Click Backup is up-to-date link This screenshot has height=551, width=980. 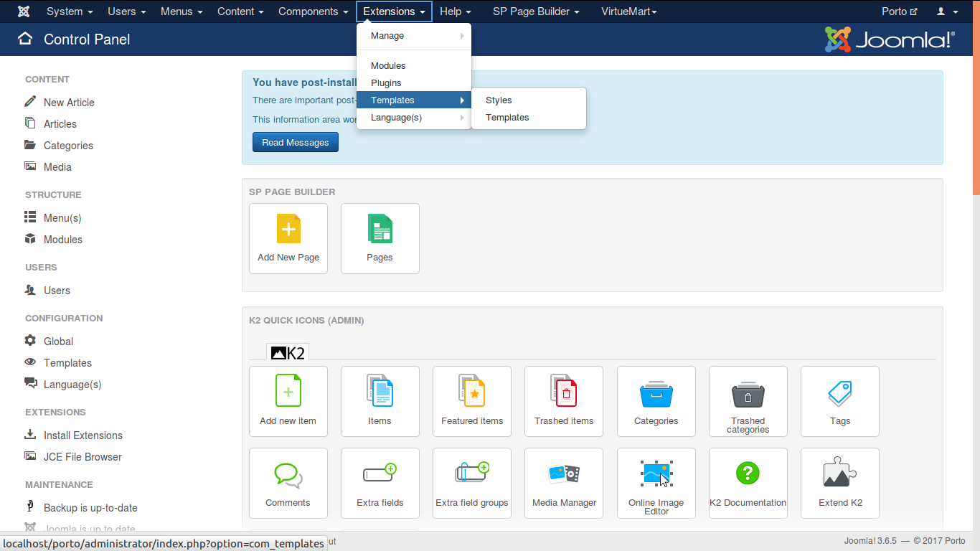click(90, 508)
